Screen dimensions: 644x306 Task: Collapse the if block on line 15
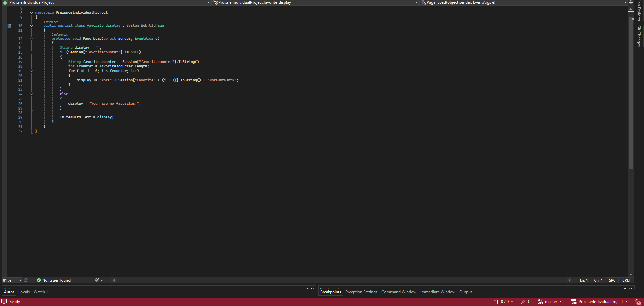pos(31,52)
